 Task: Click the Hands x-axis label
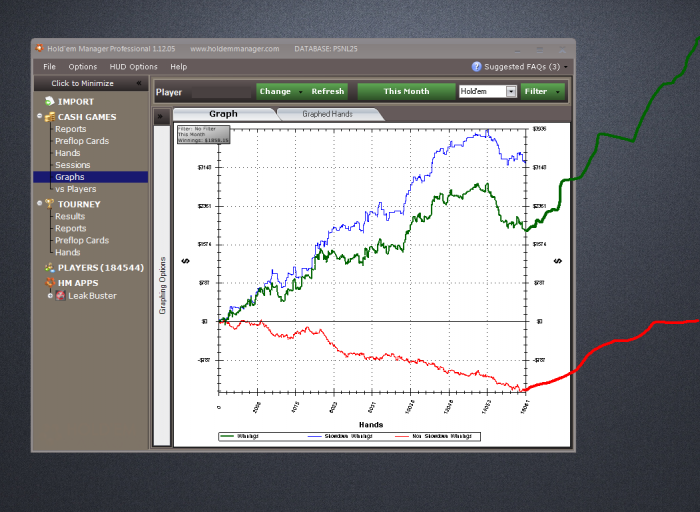(371, 425)
